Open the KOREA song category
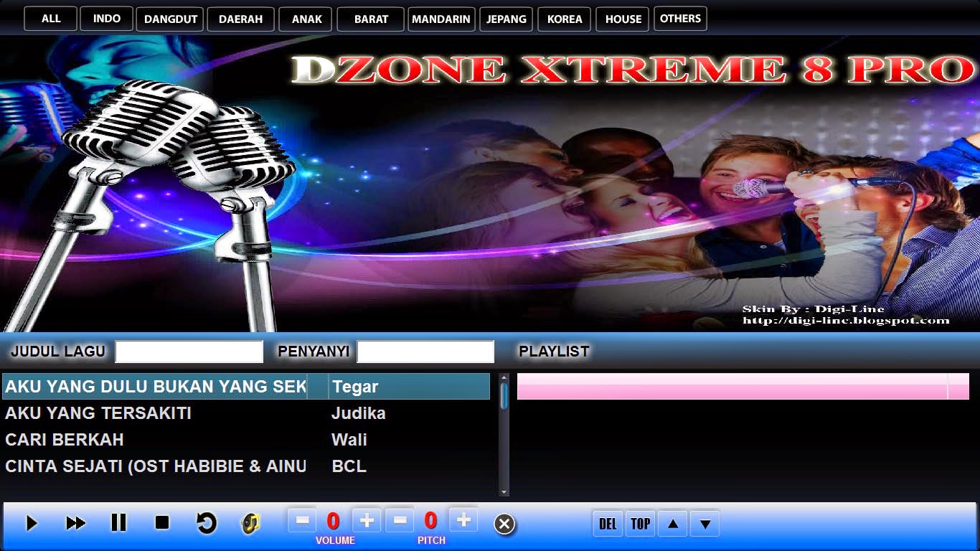980x551 pixels. pos(564,19)
